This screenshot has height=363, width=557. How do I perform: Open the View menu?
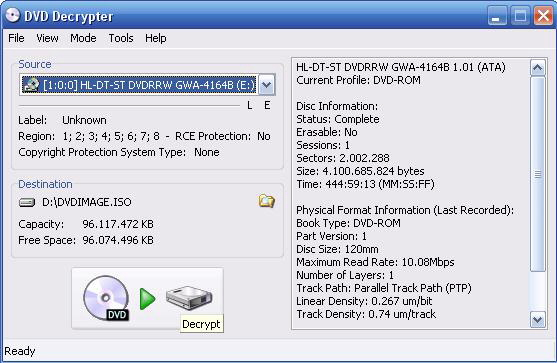pyautogui.click(x=47, y=38)
